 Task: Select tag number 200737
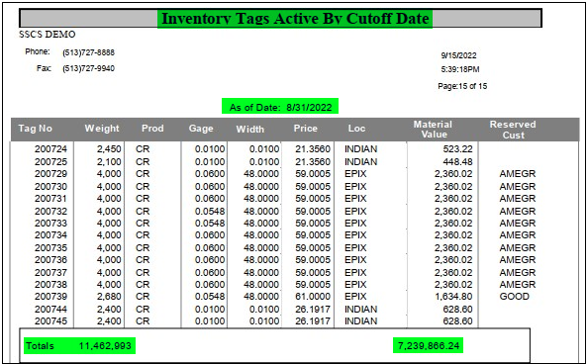pos(50,273)
